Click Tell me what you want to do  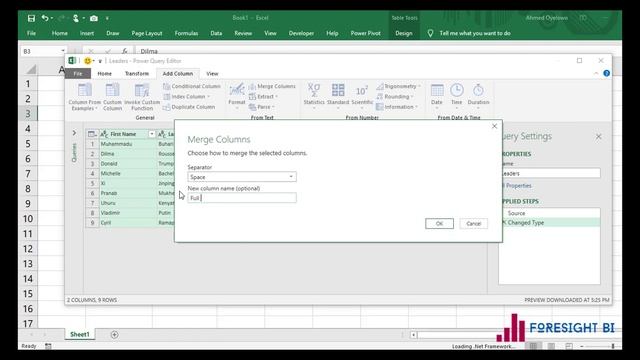475,33
